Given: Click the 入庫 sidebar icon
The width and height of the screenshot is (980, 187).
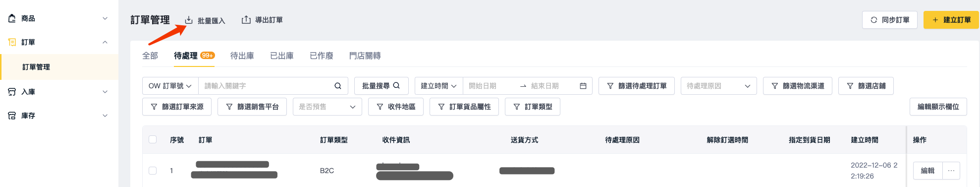Looking at the screenshot, I should 12,92.
